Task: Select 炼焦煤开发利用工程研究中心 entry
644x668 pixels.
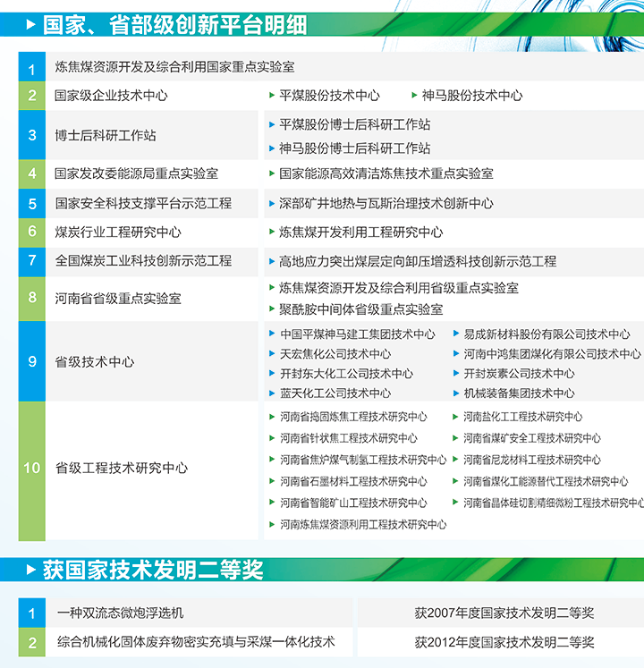Action: click(360, 233)
